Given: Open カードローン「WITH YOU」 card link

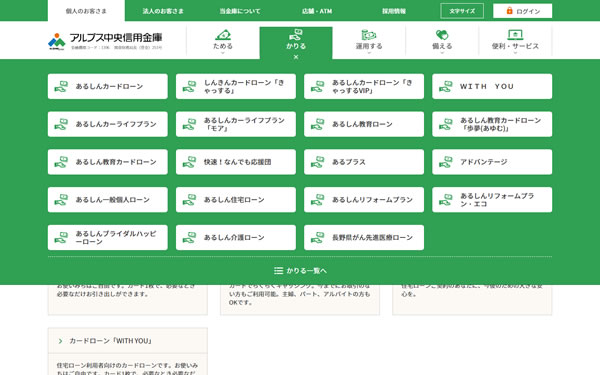Looking at the screenshot, I should tap(128, 341).
